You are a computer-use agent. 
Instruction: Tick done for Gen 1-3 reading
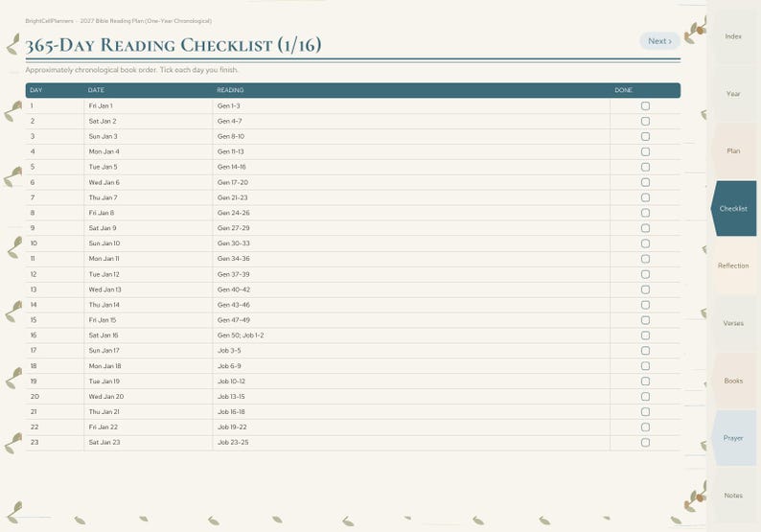[x=645, y=105]
